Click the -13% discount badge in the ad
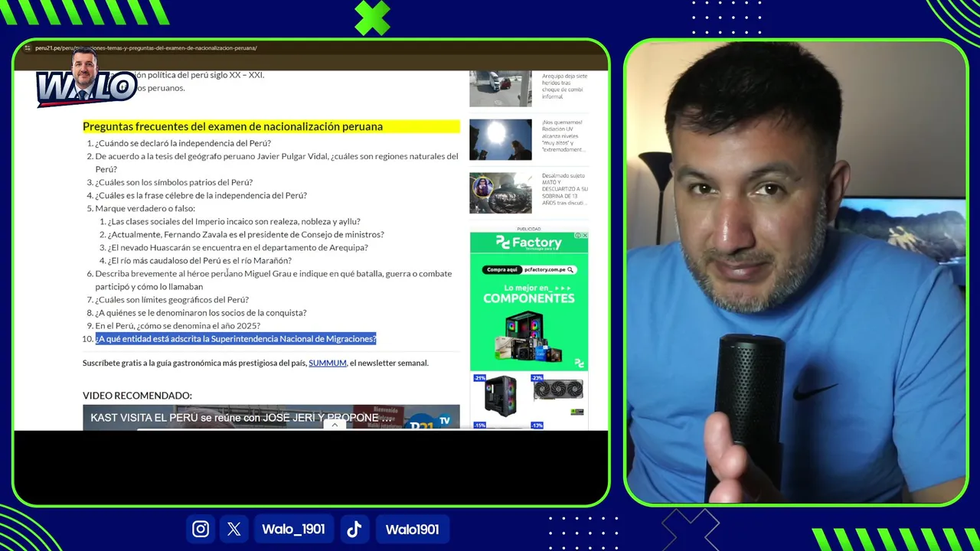The width and height of the screenshot is (980, 551). [x=537, y=425]
